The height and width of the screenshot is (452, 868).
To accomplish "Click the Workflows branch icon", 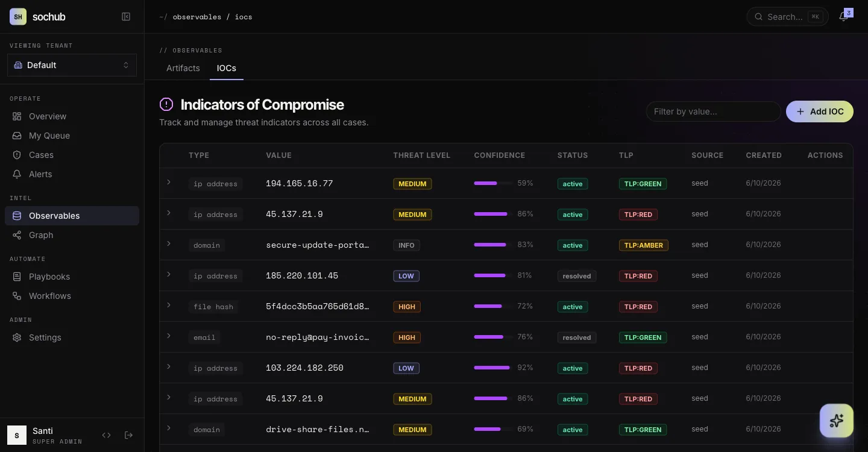I will coord(17,296).
